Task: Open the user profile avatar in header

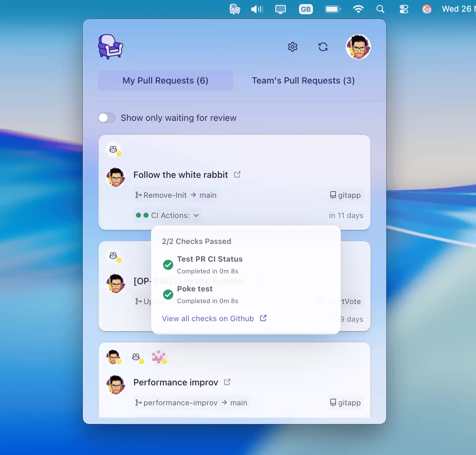Action: click(358, 47)
